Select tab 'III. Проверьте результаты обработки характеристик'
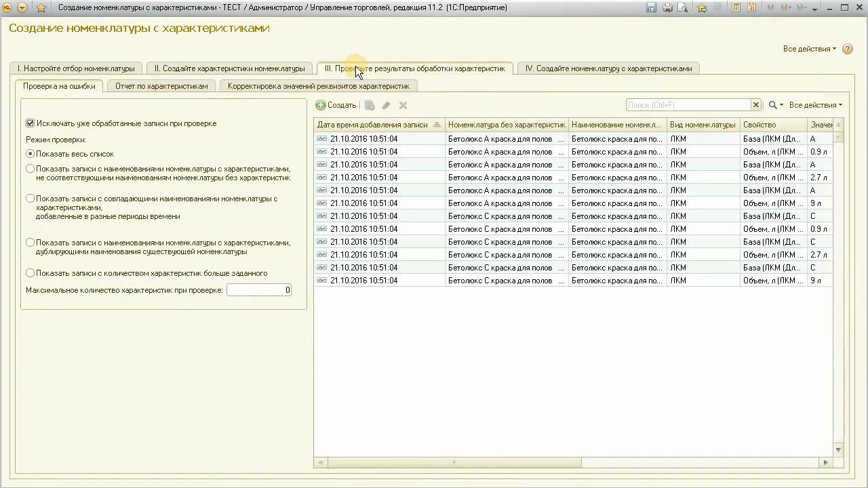 point(415,68)
